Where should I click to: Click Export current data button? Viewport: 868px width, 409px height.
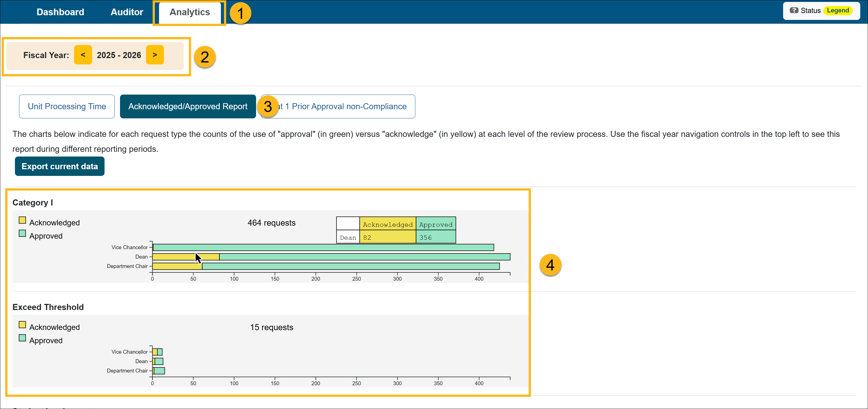(x=60, y=166)
